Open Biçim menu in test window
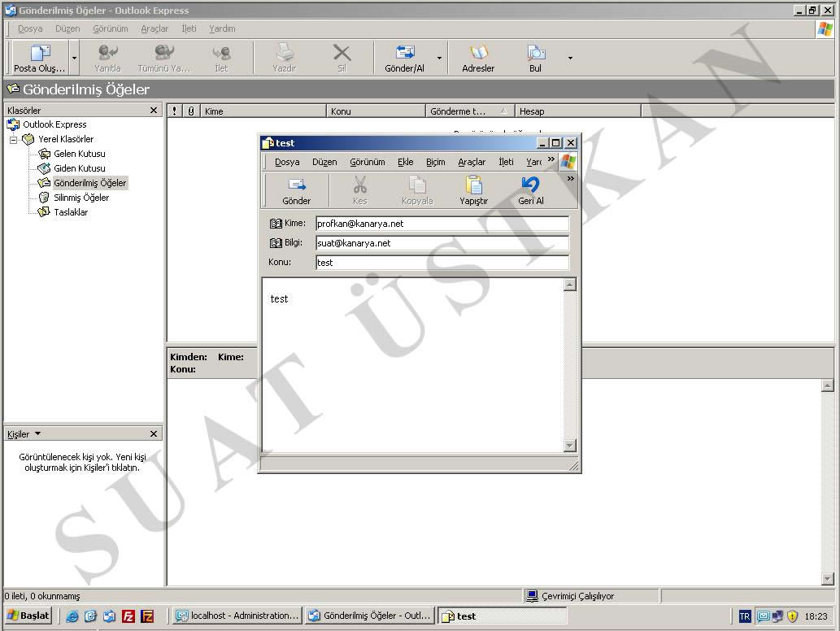Viewport: 840px width, 631px height. click(x=436, y=162)
